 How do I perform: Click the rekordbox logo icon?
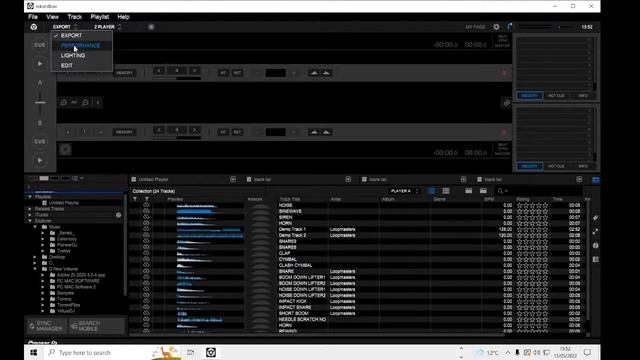[34, 27]
